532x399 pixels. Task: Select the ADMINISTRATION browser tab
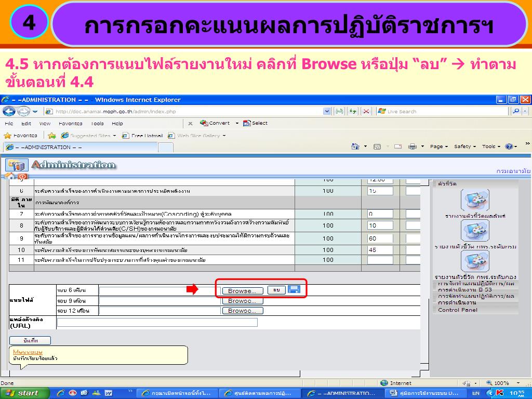(x=81, y=147)
